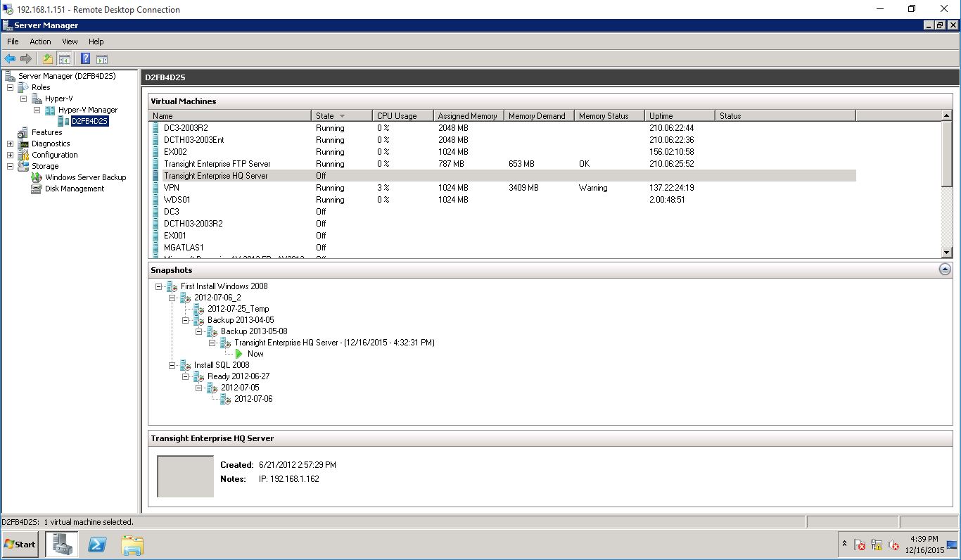Select the DC3-2003R2 virtual machine row
Viewport: 961px width, 560px height.
[503, 128]
